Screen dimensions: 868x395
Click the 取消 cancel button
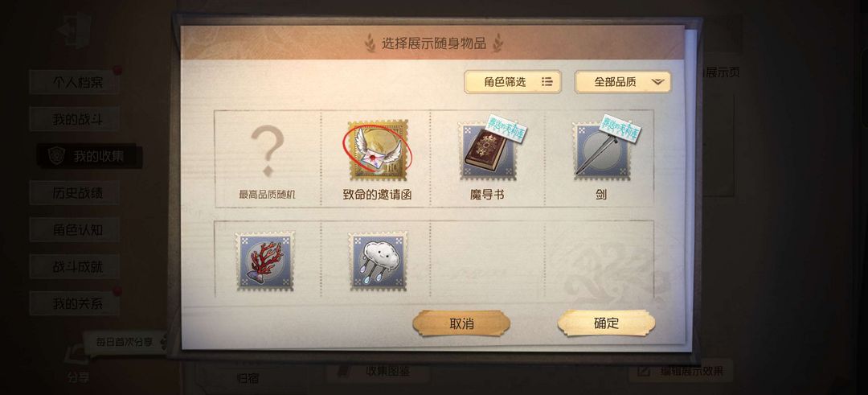pyautogui.click(x=461, y=323)
